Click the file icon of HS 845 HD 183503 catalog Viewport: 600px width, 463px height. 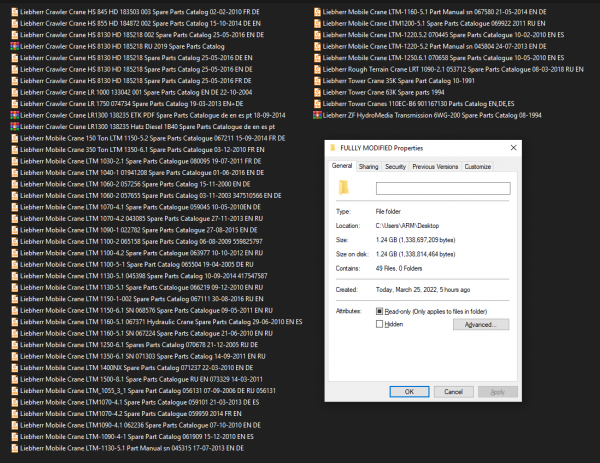point(15,12)
